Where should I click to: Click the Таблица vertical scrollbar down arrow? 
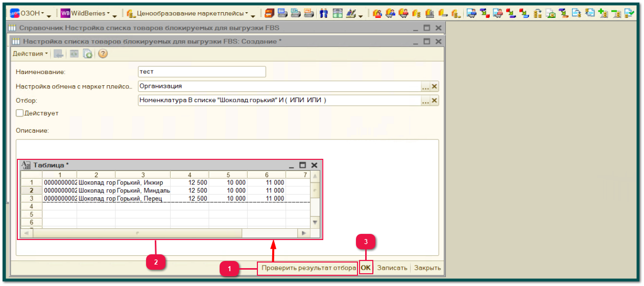pos(315,223)
